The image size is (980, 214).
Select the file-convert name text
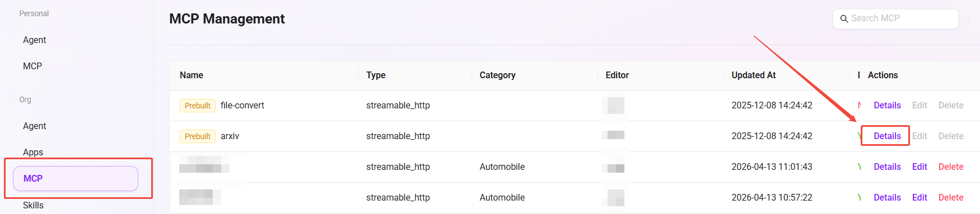point(242,105)
